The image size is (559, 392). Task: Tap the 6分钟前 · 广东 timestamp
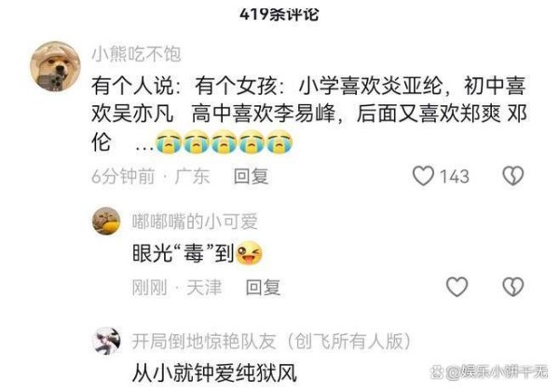pos(150,176)
